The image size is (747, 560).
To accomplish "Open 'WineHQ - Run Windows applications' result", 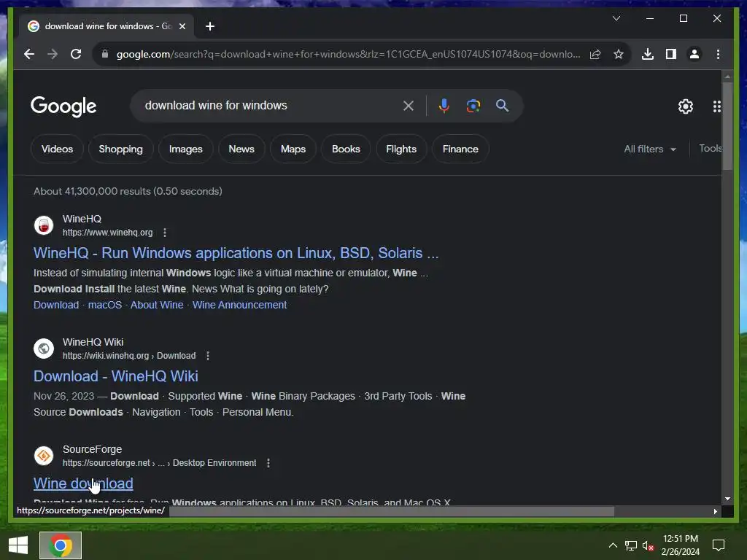I will (236, 253).
